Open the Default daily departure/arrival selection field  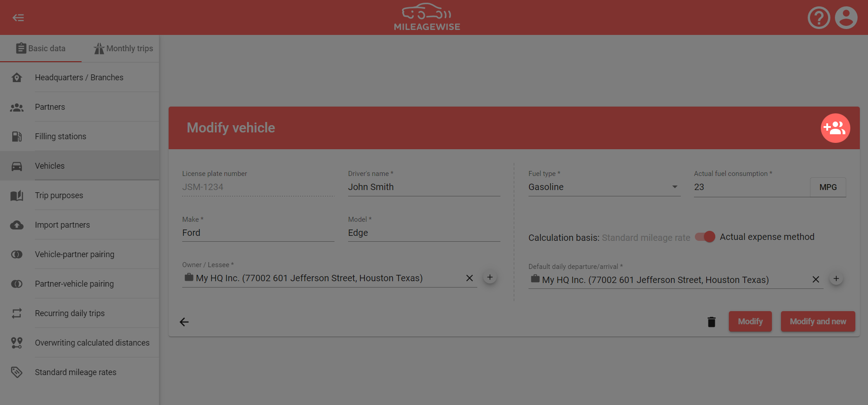pos(676,280)
